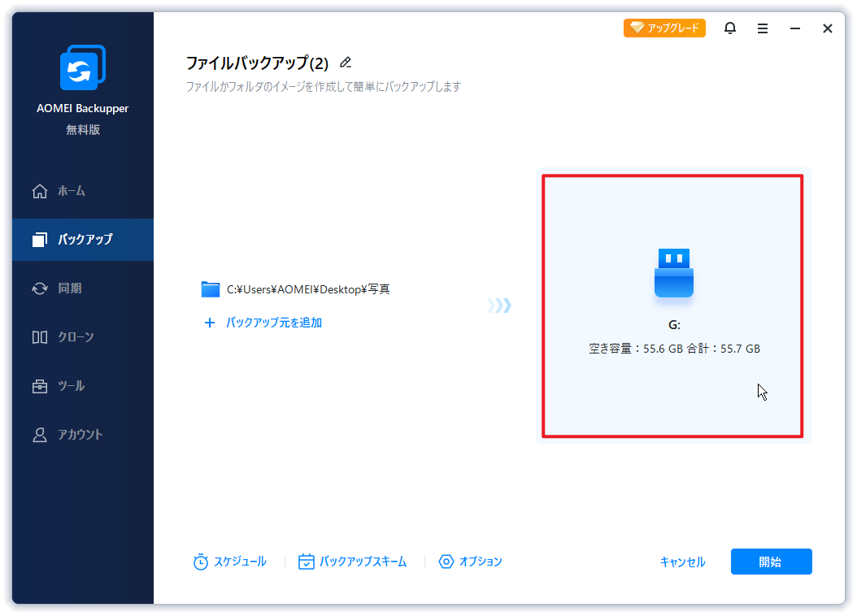Viewport: 857px width, 616px height.
Task: Click バックアップ元を追加 link
Action: point(274,323)
